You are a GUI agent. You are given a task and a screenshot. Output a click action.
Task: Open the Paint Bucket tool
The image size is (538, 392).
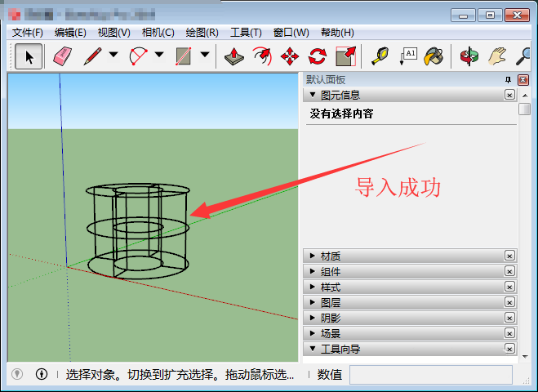pos(434,56)
